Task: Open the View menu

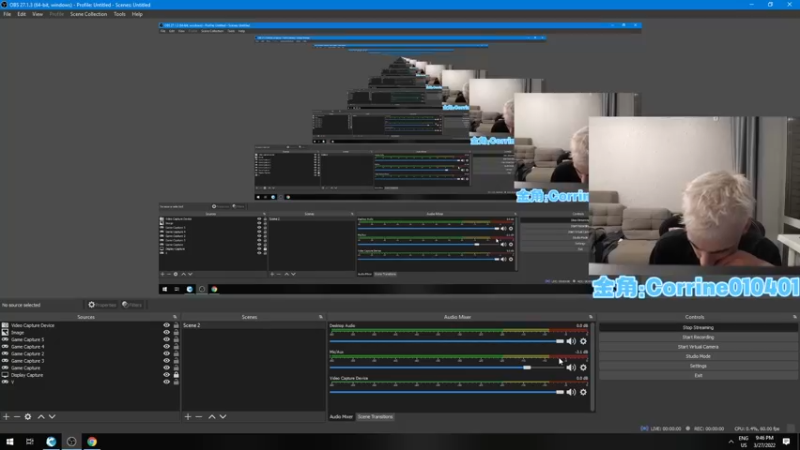Action: click(x=37, y=14)
